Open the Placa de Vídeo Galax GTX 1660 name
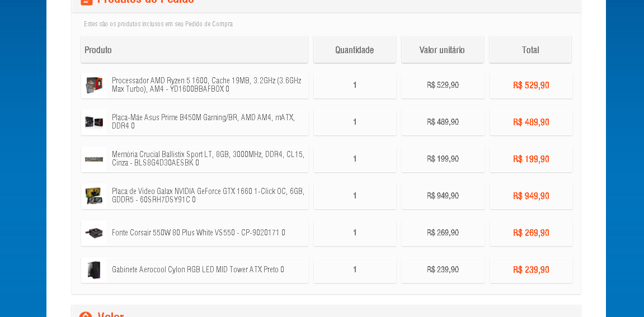The height and width of the screenshot is (317, 644). (208, 196)
